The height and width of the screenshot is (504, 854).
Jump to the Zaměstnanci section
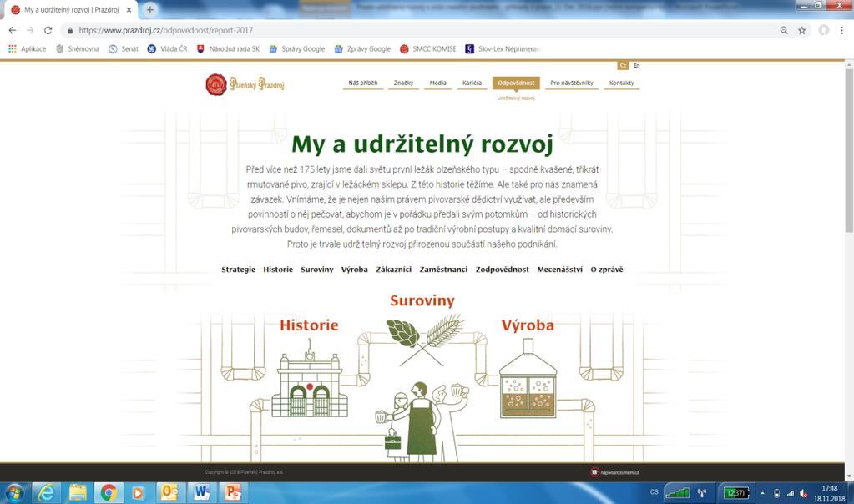(x=443, y=270)
